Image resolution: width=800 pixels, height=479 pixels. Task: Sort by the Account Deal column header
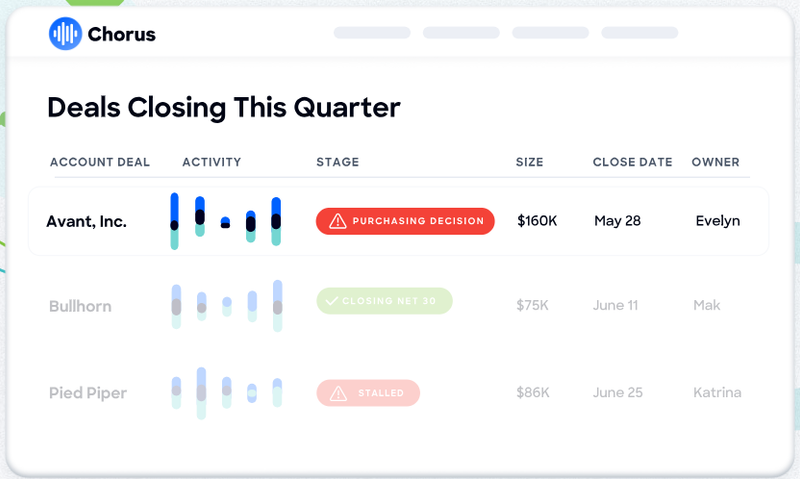[x=100, y=162]
